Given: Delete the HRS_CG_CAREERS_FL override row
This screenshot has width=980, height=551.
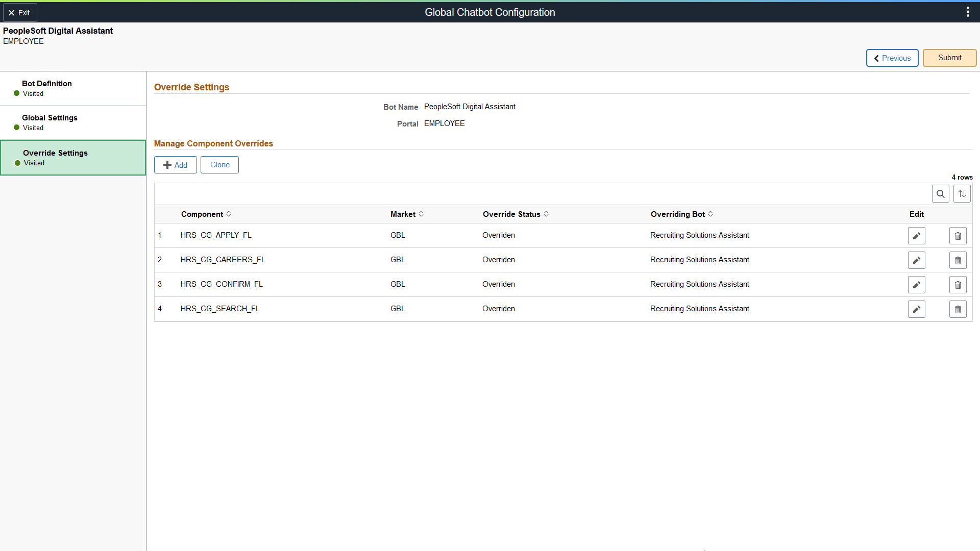Looking at the screenshot, I should pos(958,260).
